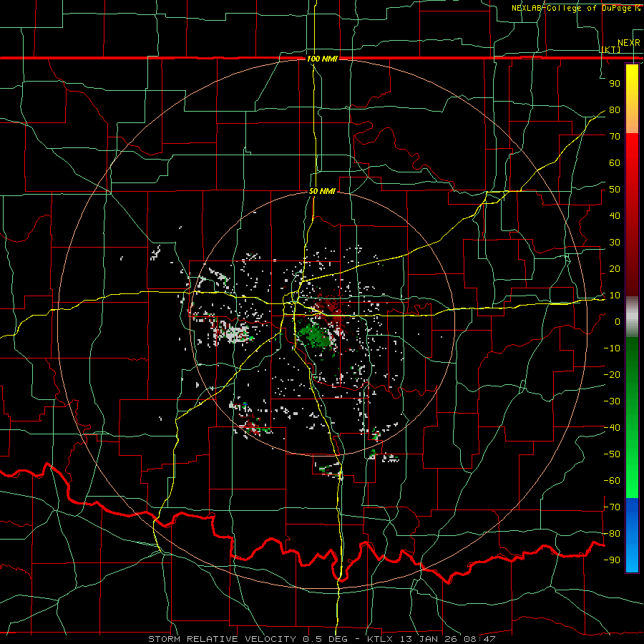Click the "08:47" timestamp text

[479, 639]
